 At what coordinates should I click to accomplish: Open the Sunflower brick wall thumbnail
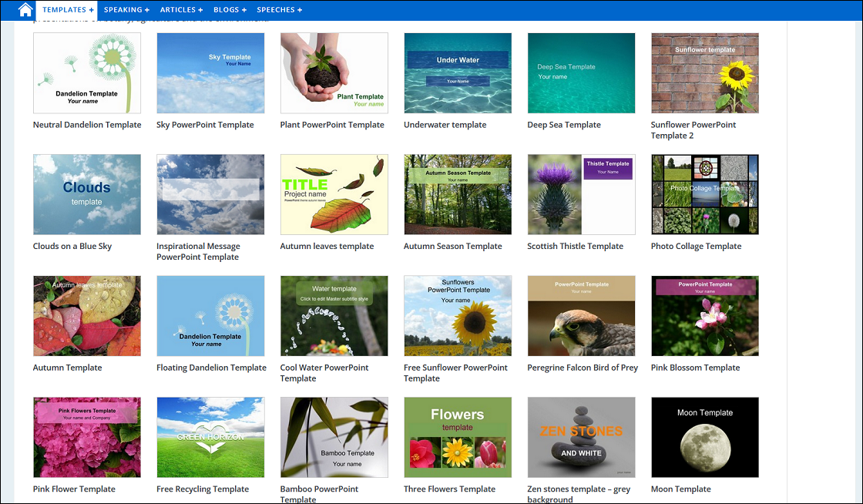pyautogui.click(x=705, y=73)
